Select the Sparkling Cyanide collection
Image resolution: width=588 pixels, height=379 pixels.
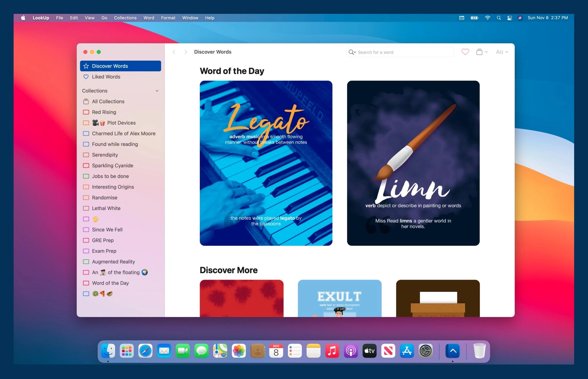coord(112,166)
